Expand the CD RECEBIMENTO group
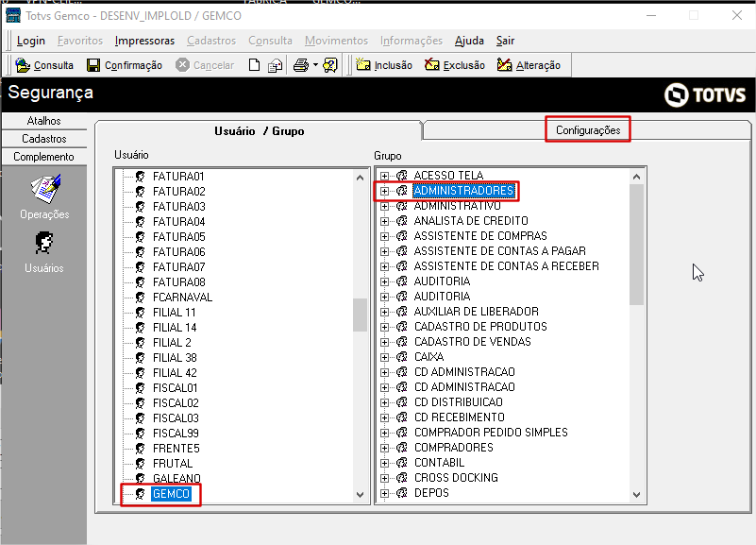The image size is (756, 545). pyautogui.click(x=384, y=417)
